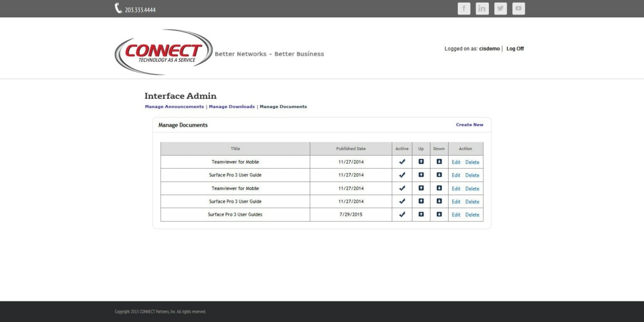This screenshot has height=322, width=644.
Task: Select the Surface Pro 3 User Guides title cell
Action: click(235, 215)
